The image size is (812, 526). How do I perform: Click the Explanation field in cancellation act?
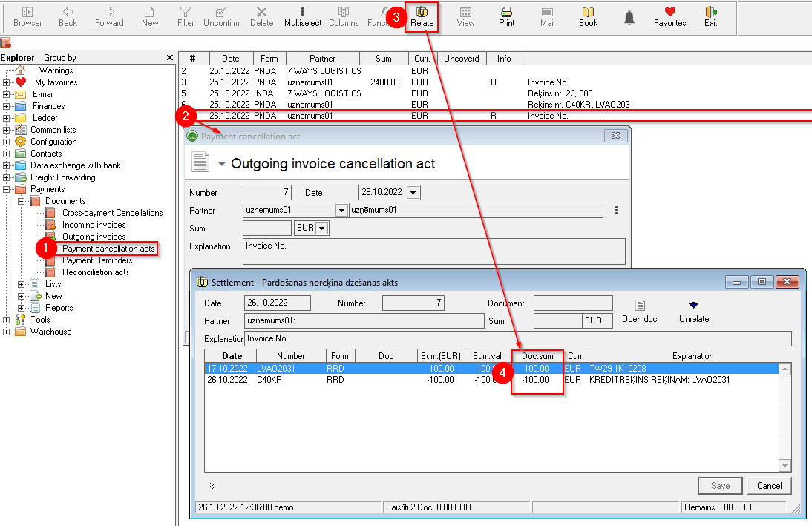point(434,251)
